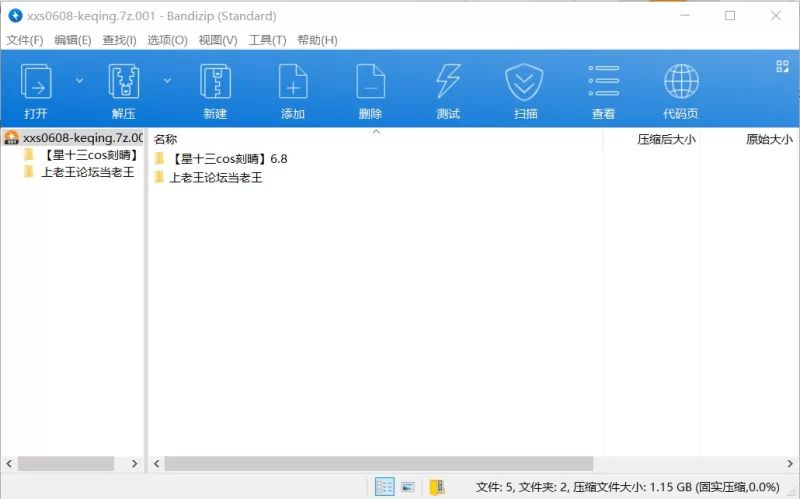This screenshot has height=499, width=800.
Task: Click the tree pane horizontal scrollbar thumb
Action: (x=66, y=463)
